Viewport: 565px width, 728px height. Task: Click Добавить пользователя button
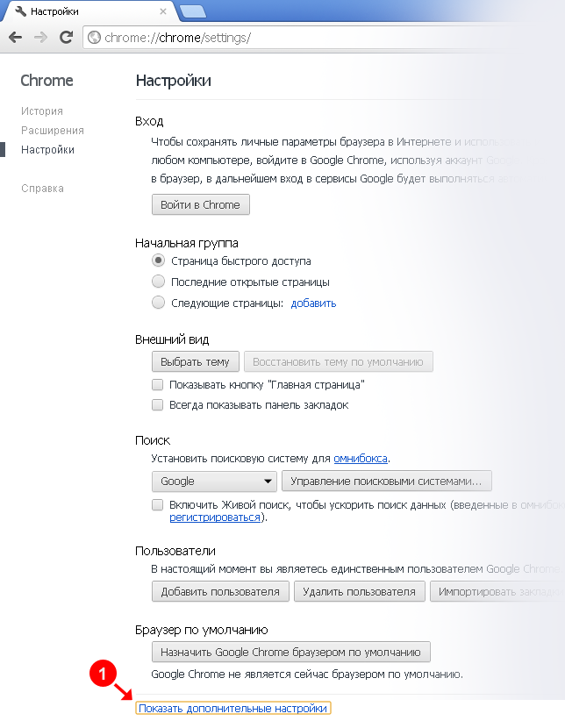(x=220, y=591)
